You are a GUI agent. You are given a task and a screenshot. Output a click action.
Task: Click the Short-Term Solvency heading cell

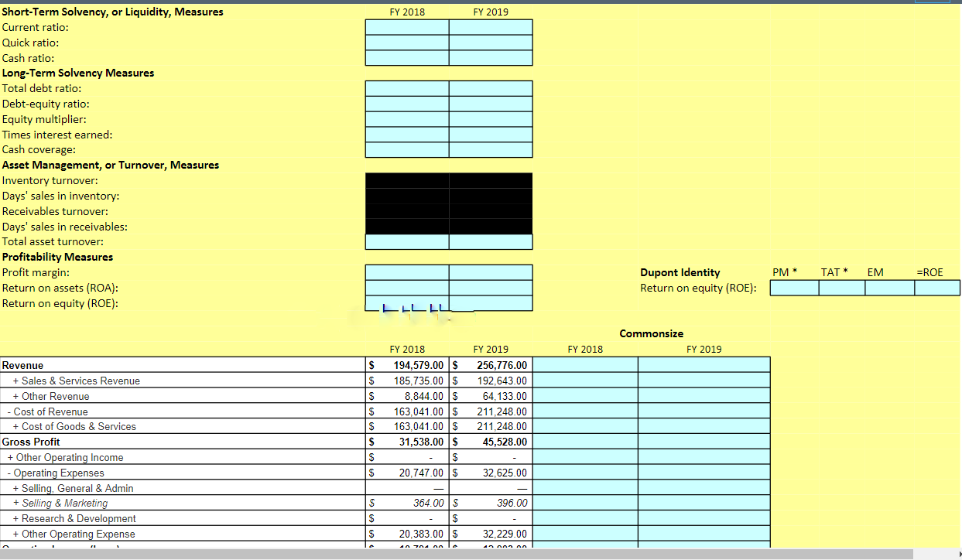click(x=111, y=12)
